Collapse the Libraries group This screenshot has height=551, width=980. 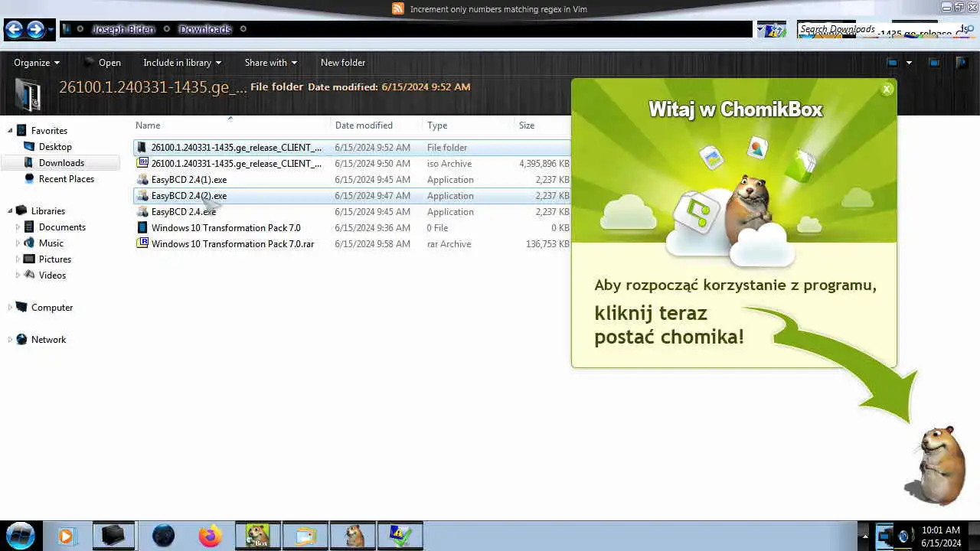[x=10, y=211]
